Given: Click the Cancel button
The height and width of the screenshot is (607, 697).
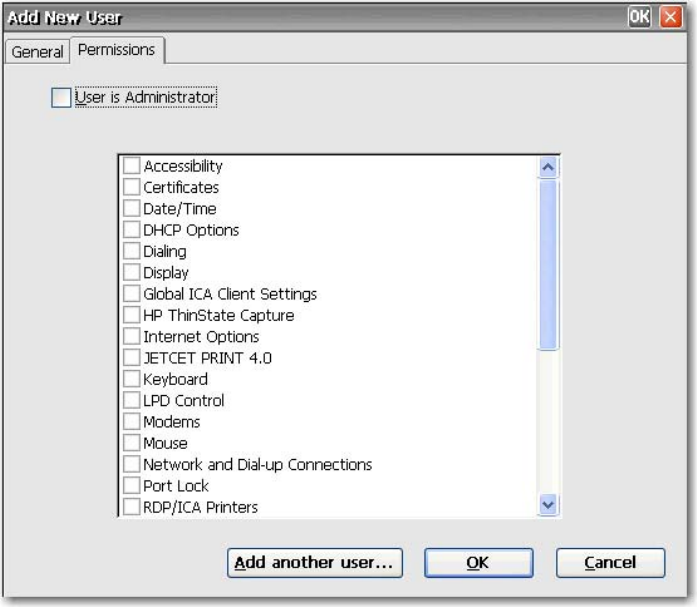Looking at the screenshot, I should (610, 563).
